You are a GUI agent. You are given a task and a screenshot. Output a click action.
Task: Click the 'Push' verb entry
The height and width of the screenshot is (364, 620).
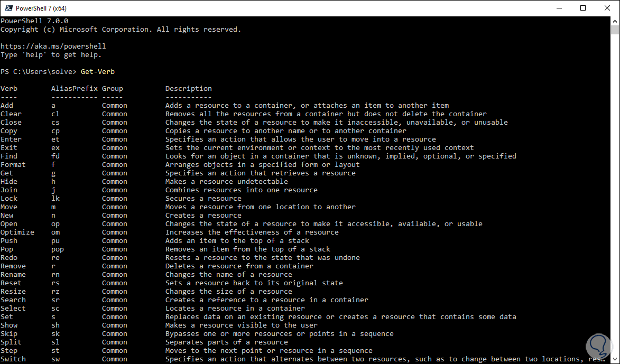(8, 241)
